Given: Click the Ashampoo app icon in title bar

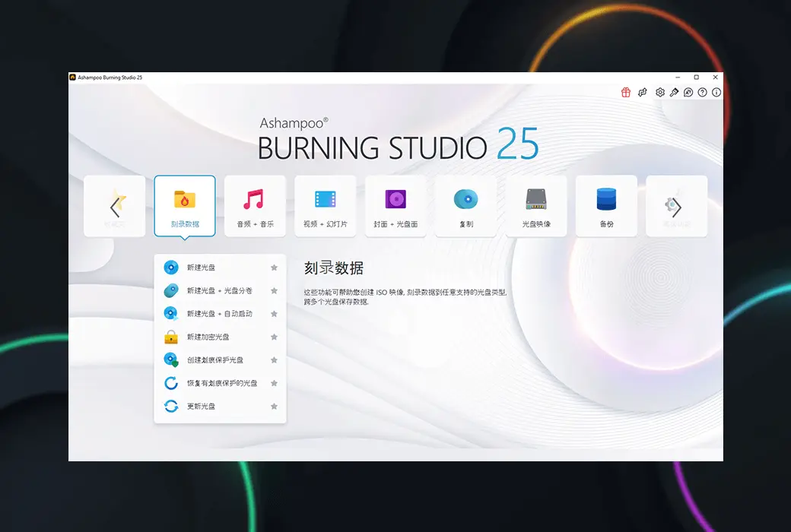Looking at the screenshot, I should 73,78.
